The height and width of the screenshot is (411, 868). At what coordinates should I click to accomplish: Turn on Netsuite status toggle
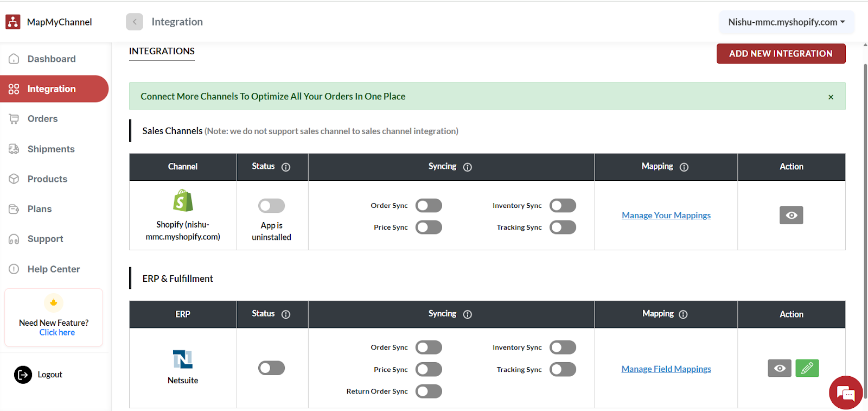pos(271,368)
